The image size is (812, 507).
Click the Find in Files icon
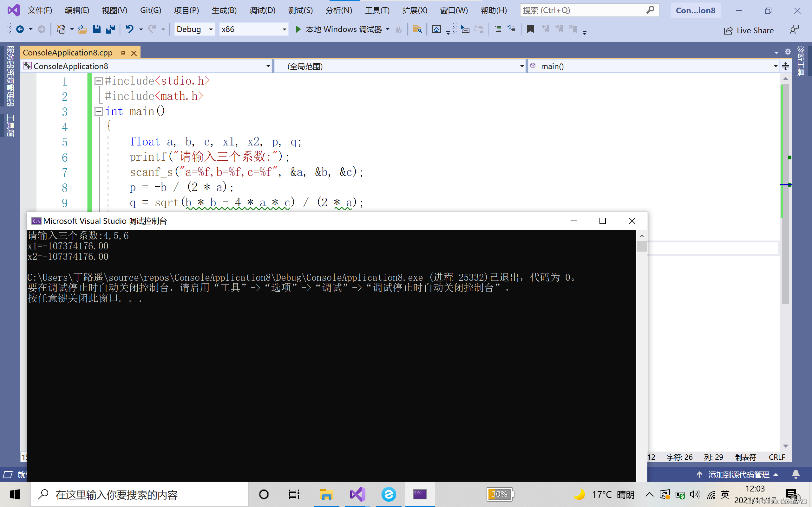coord(417,29)
